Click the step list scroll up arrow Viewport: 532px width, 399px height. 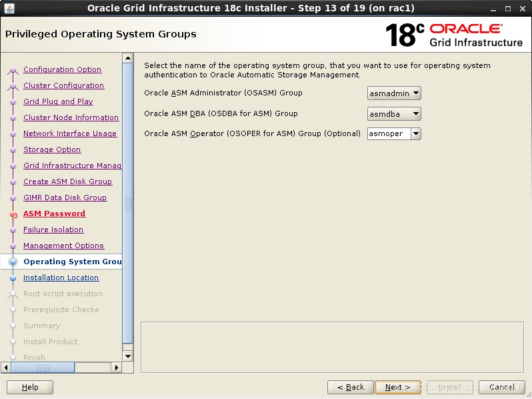click(128, 58)
